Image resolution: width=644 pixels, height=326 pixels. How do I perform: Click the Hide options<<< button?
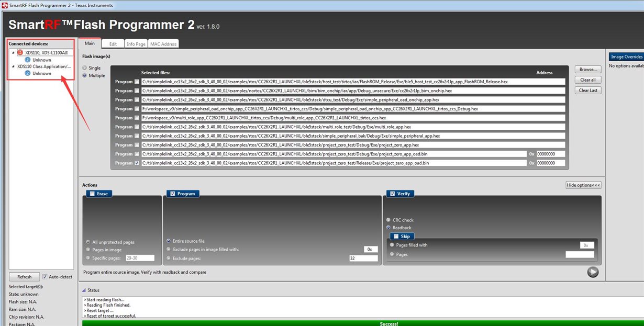click(583, 185)
